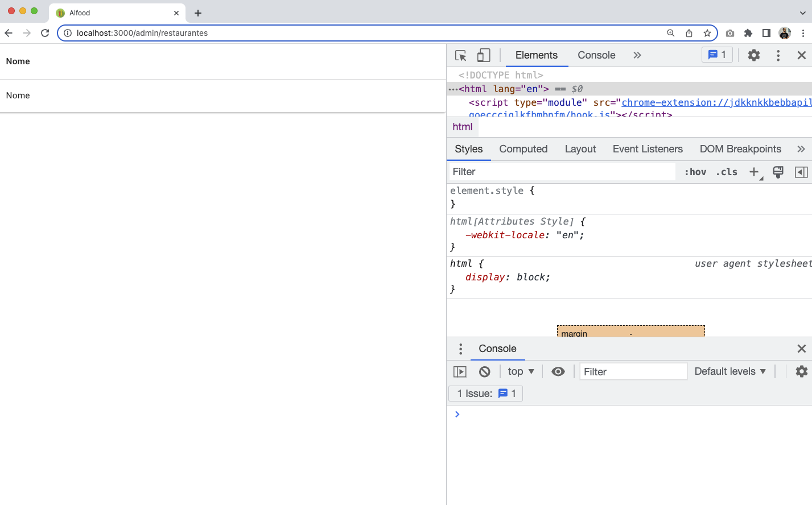Open a new browser tab
This screenshot has height=505, width=812.
[198, 13]
